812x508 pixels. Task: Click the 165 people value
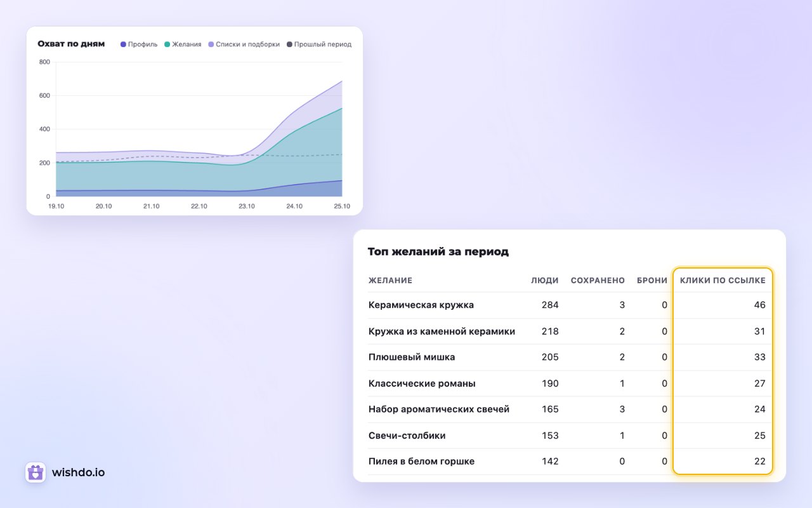[x=550, y=410]
